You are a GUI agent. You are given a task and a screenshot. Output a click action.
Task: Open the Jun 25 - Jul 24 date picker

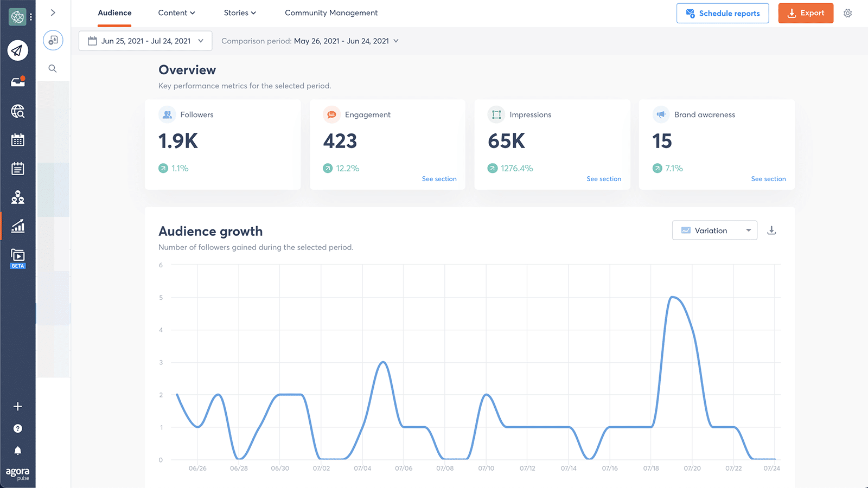pos(145,41)
